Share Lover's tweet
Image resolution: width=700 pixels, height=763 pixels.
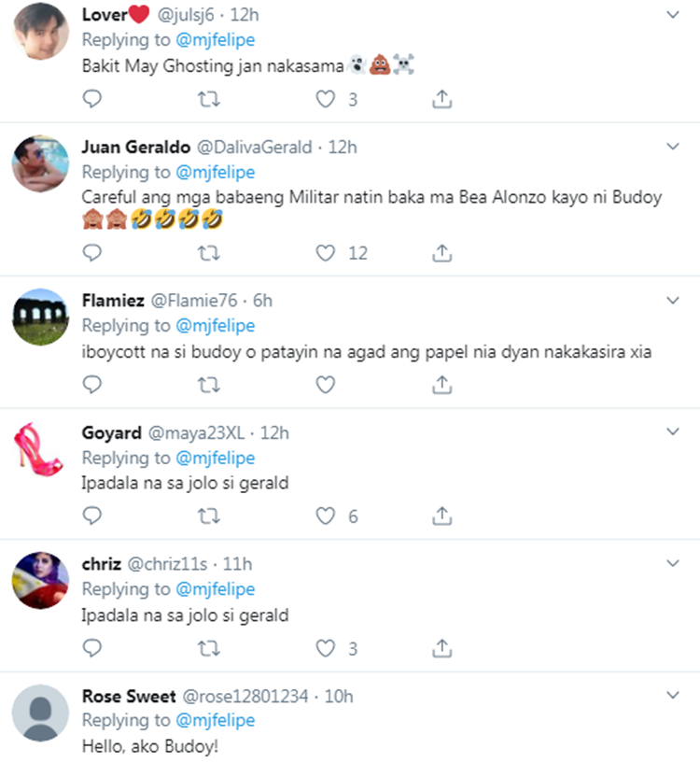click(443, 99)
